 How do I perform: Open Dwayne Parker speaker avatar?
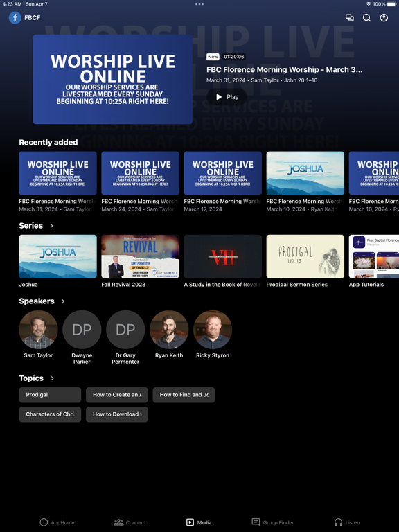click(x=82, y=330)
